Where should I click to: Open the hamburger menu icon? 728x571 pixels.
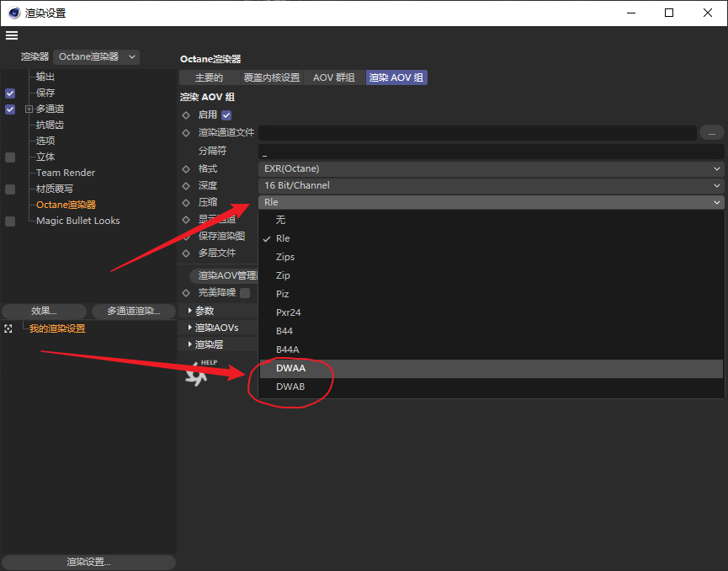coord(12,35)
